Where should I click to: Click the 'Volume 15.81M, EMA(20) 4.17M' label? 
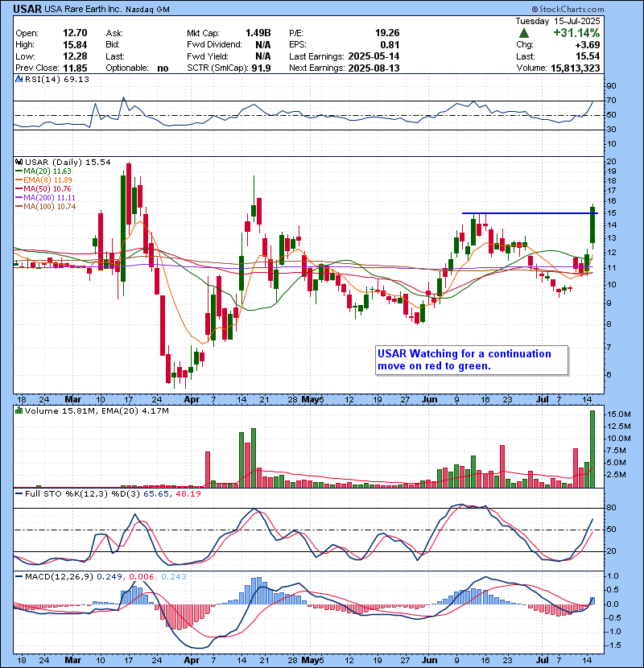[97, 410]
